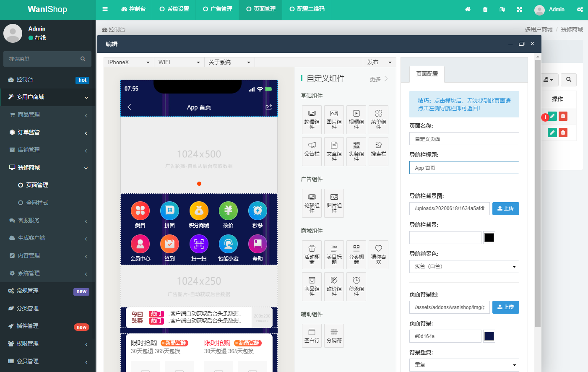Viewport: 588px width, 372px height.
Task: Add the 分类橱窗 component
Action: coord(356,255)
